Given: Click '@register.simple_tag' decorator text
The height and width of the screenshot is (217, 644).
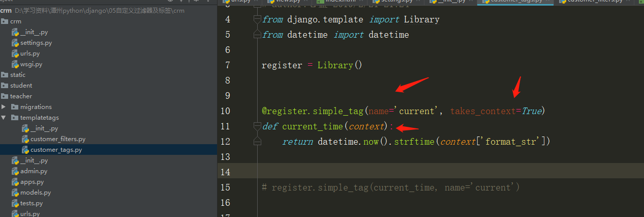Looking at the screenshot, I should click(313, 111).
